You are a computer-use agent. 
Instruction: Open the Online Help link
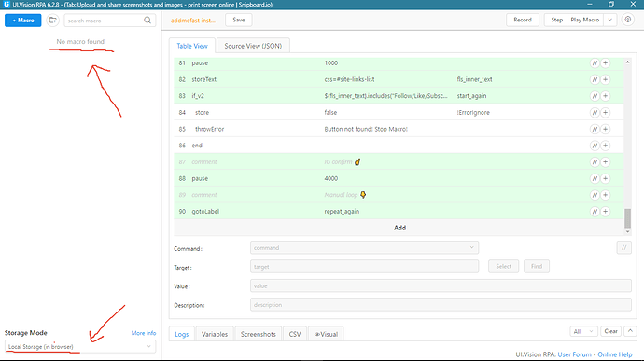(x=615, y=354)
